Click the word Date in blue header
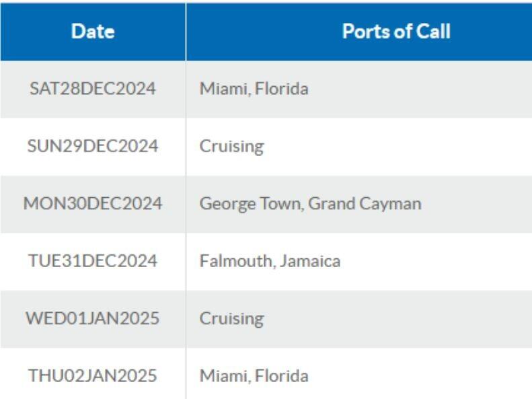Screen dimensions: 532x399 93,32
